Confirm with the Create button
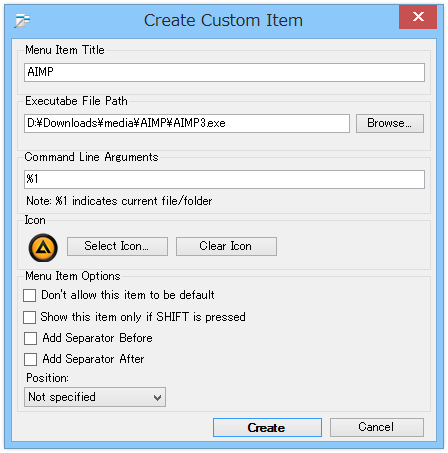The width and height of the screenshot is (448, 453). tap(267, 427)
